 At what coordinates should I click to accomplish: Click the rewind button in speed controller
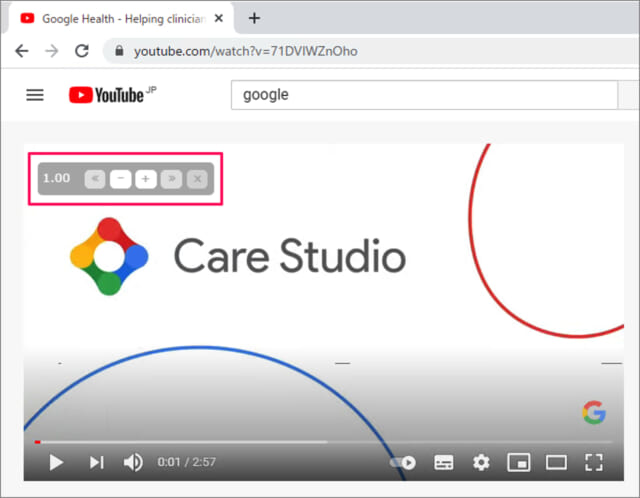coord(95,179)
